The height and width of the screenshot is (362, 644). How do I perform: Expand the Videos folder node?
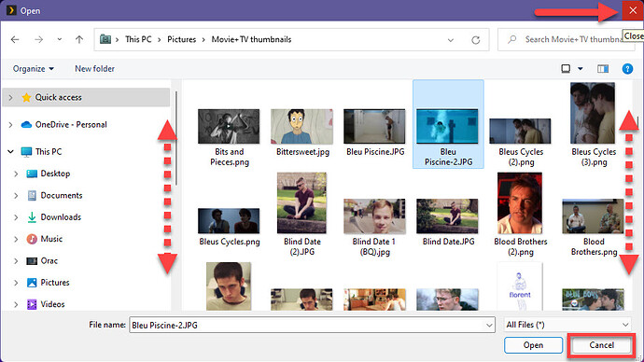pos(16,304)
